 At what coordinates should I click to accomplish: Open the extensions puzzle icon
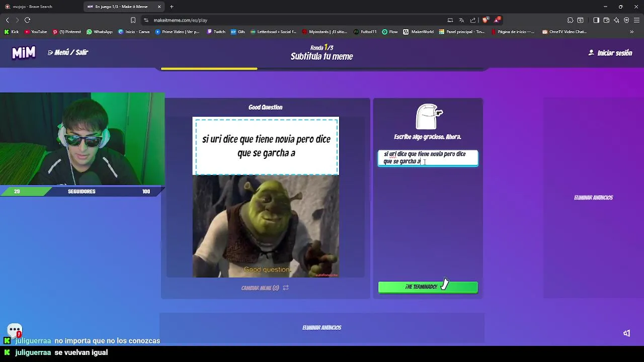pyautogui.click(x=570, y=20)
